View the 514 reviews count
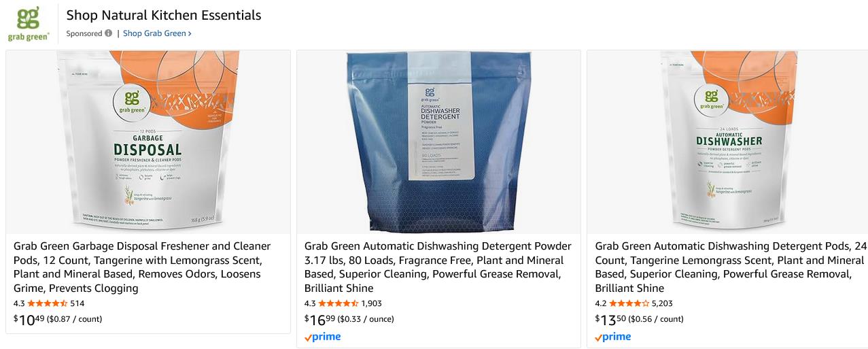 (x=77, y=303)
